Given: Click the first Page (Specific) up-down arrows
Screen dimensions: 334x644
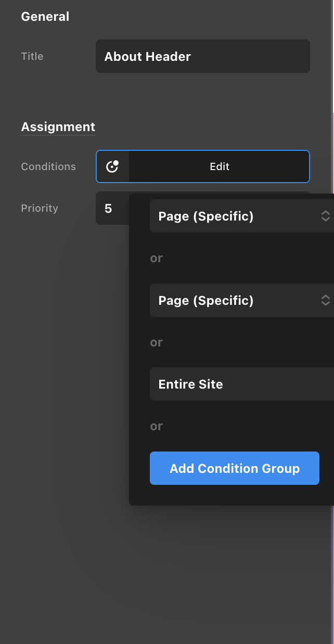Looking at the screenshot, I should tap(325, 216).
